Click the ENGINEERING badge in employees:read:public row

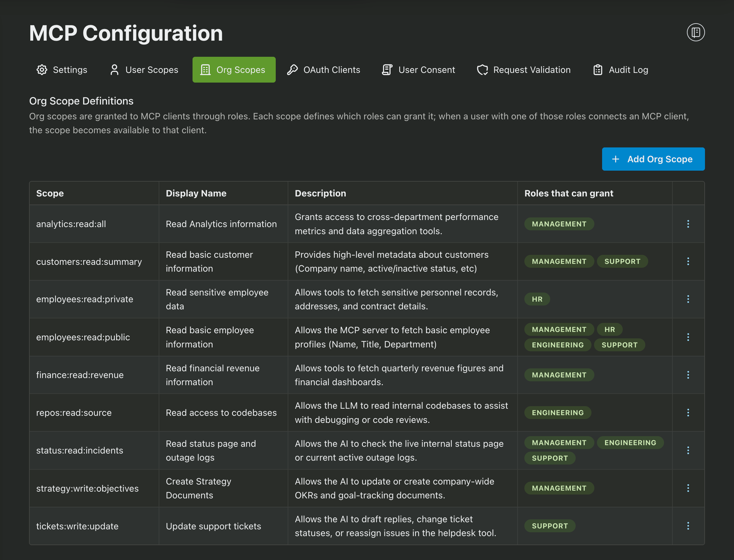coord(557,345)
